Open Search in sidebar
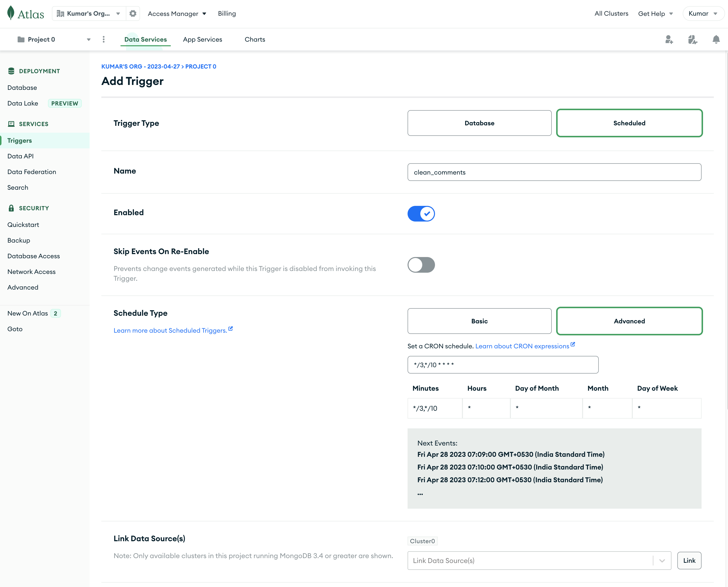 [18, 188]
